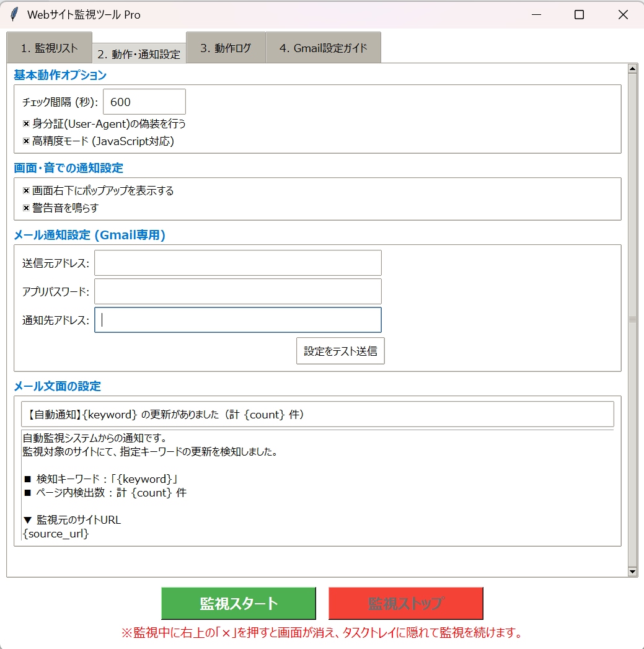
Task: Click the メール文面の設定 heading
Action: pos(57,386)
